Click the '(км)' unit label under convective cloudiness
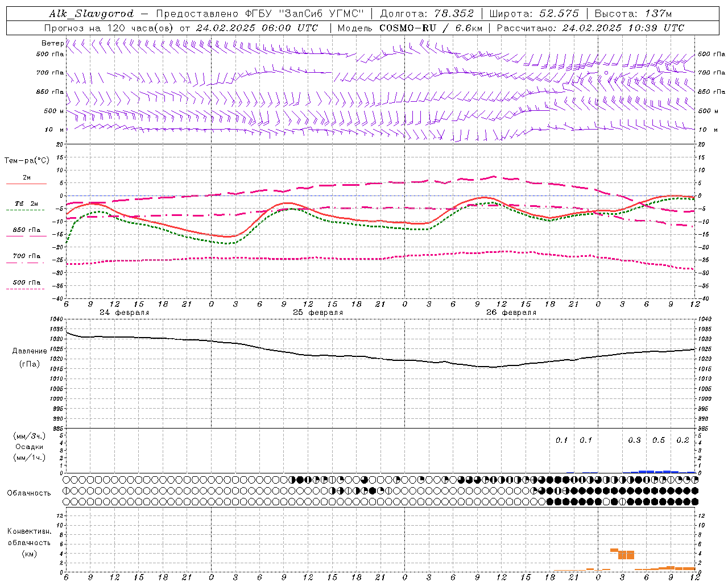 coord(29,553)
